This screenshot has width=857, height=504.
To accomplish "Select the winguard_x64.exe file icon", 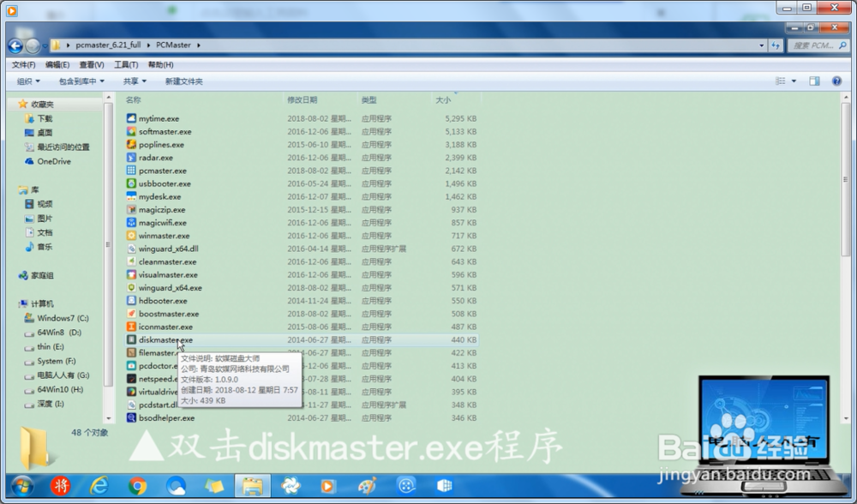I will tap(131, 287).
